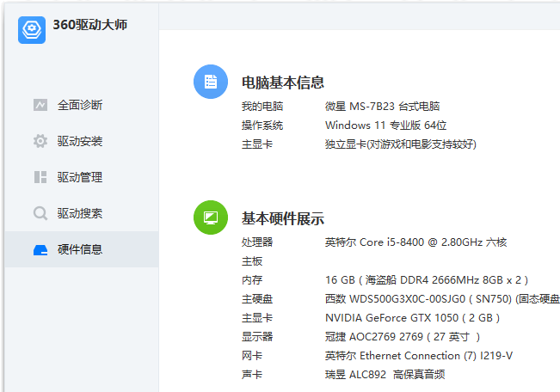Click the 英特尔 Core i5-8400 processor value

tap(415, 242)
